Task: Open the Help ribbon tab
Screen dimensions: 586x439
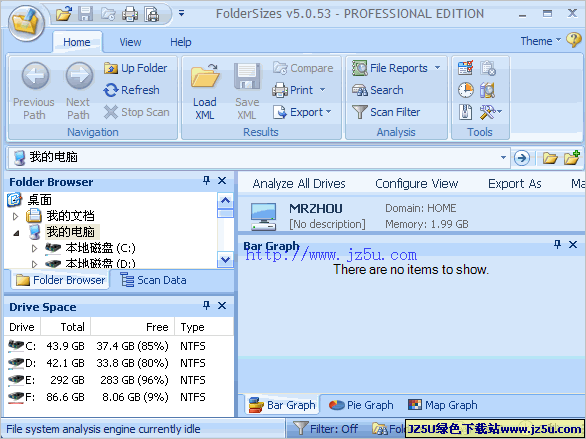Action: (x=181, y=42)
